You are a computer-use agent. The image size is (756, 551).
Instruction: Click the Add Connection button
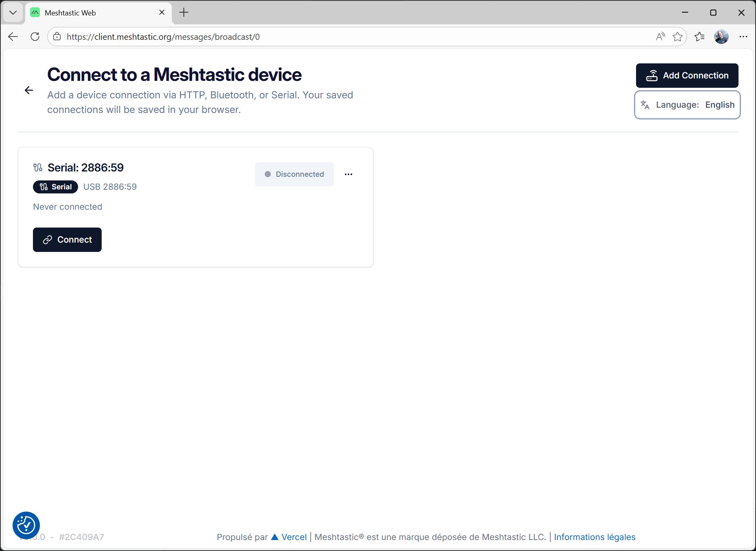coord(687,75)
